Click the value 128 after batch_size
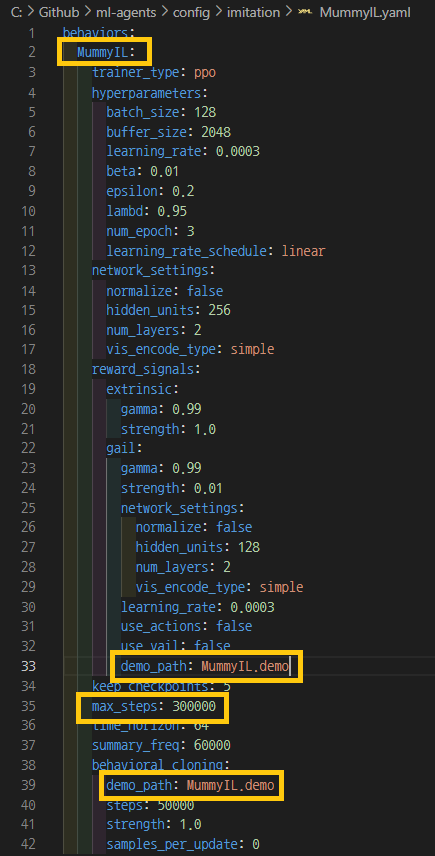 pos(205,112)
